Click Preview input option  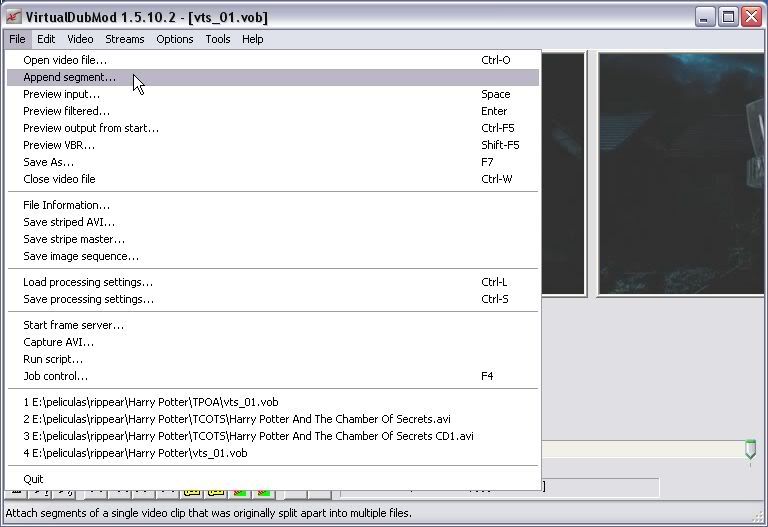[x=61, y=94]
